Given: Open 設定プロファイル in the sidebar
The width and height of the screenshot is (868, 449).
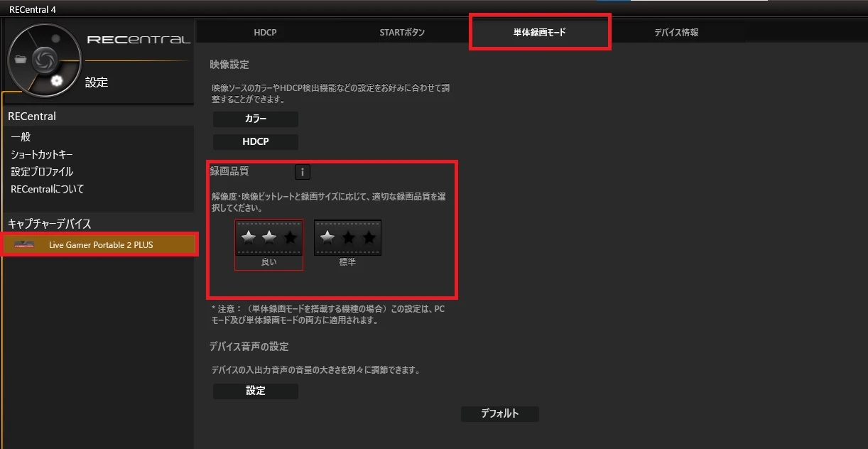Looking at the screenshot, I should pyautogui.click(x=42, y=172).
